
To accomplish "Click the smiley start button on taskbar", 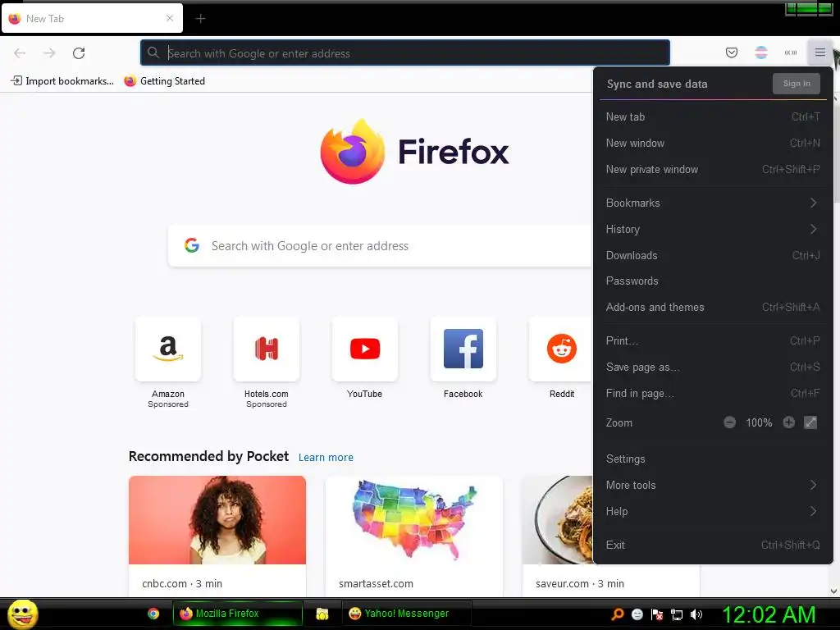I will click(22, 614).
